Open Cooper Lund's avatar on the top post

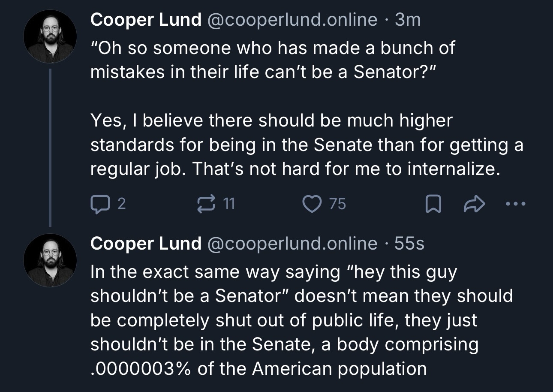pos(50,36)
